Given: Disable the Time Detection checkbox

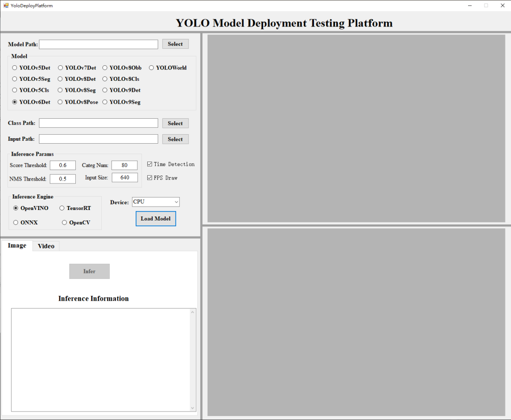Looking at the screenshot, I should click(x=150, y=164).
